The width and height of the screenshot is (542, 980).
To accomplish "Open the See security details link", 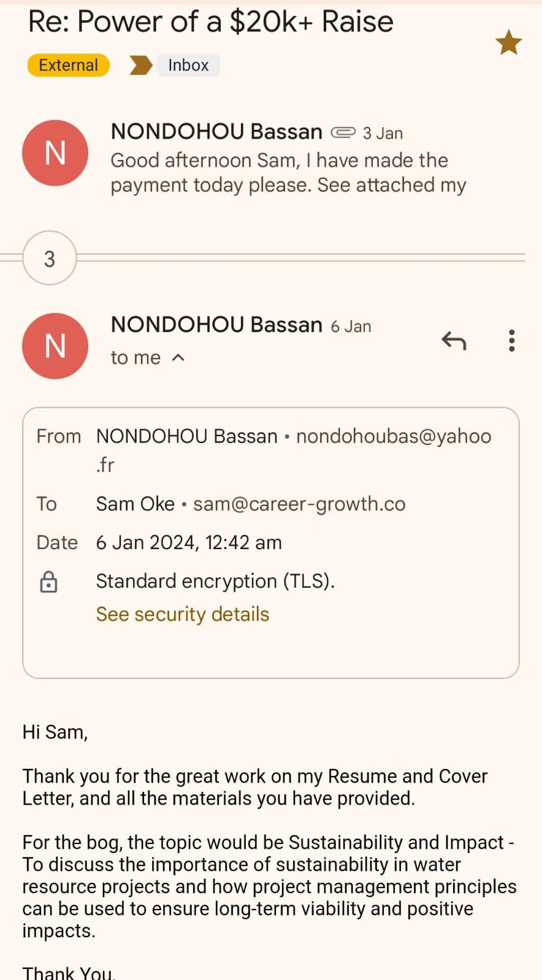I will click(x=182, y=614).
